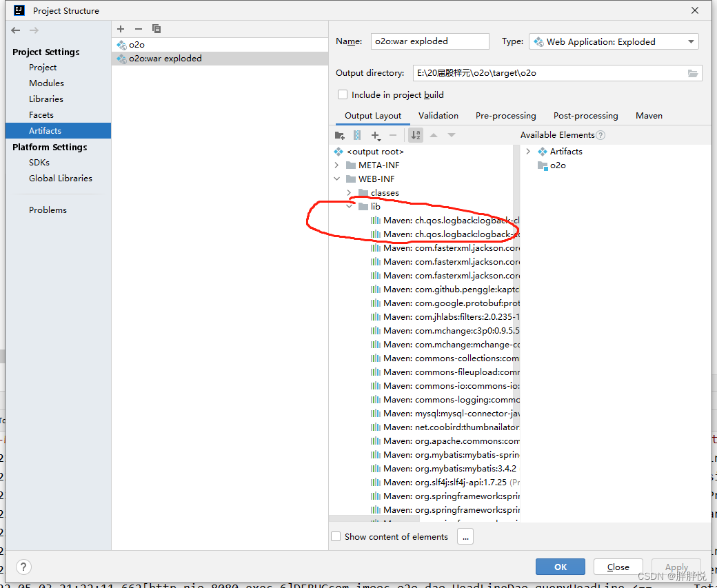The height and width of the screenshot is (588, 717).
Task: Open the Type dropdown showing Web Application: Exploded
Action: [x=690, y=41]
